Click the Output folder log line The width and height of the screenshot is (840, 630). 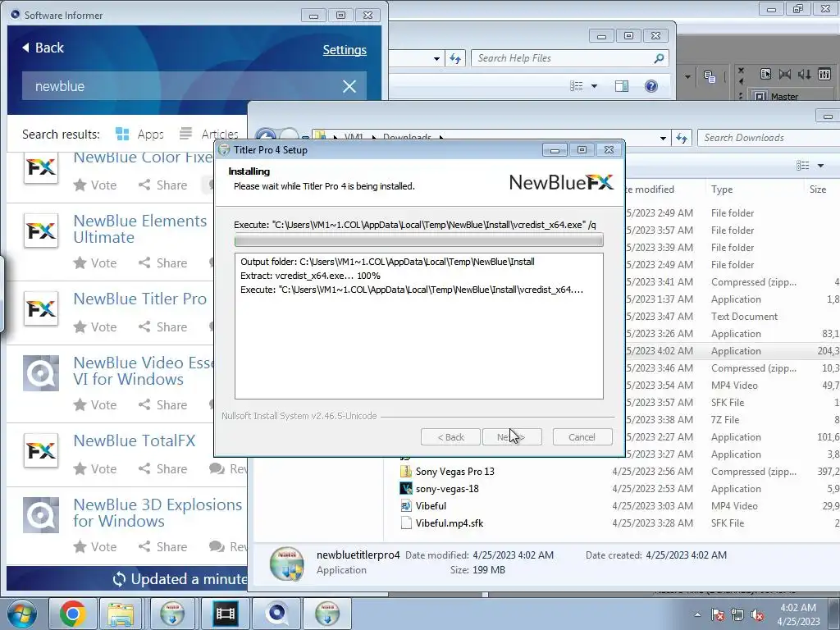(x=387, y=262)
